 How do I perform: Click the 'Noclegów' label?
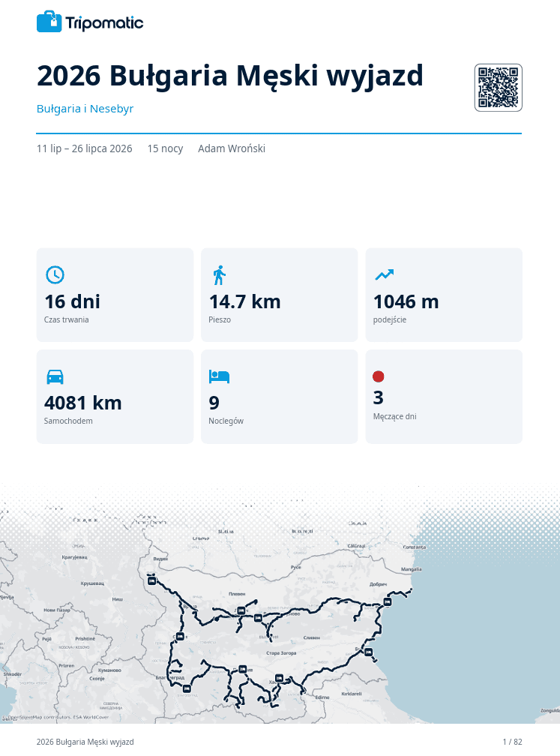point(226,421)
